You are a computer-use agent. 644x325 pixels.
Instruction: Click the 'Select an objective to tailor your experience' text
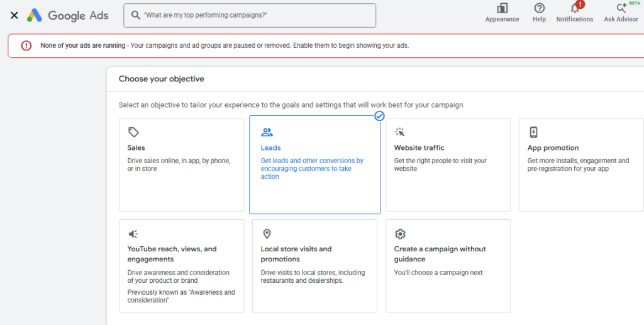click(291, 105)
